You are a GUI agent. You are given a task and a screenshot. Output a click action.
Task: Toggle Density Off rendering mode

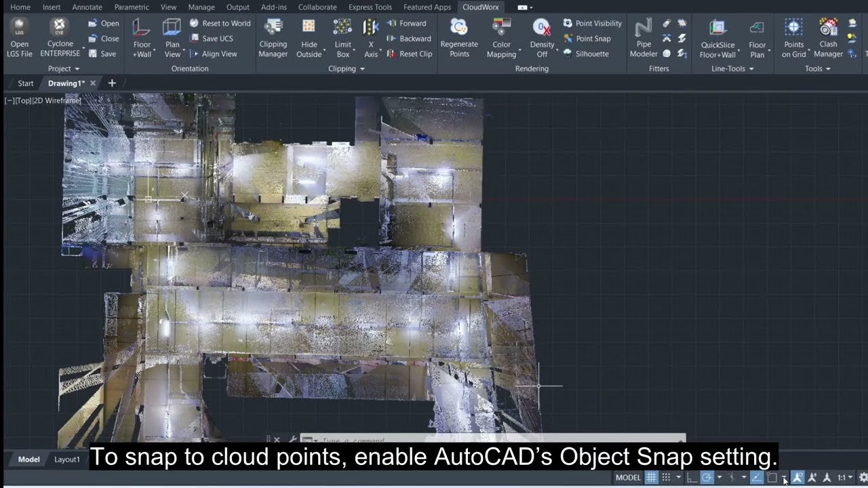point(542,37)
